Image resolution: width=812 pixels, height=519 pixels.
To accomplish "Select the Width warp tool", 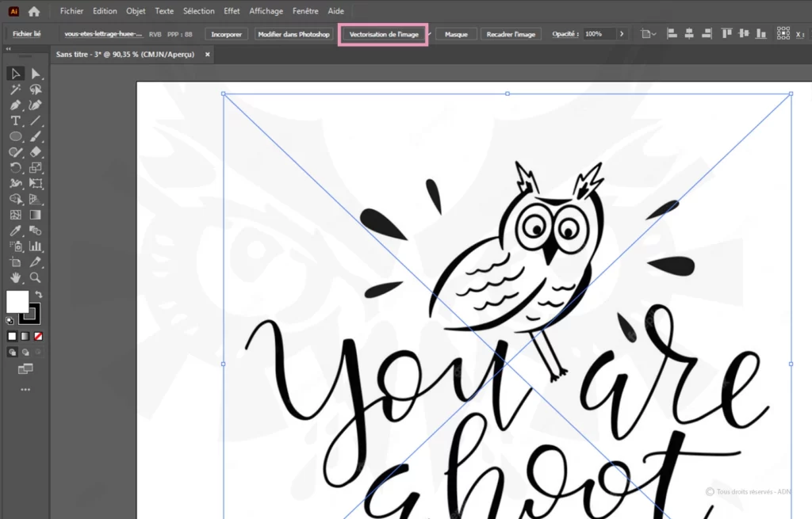I will 16,183.
